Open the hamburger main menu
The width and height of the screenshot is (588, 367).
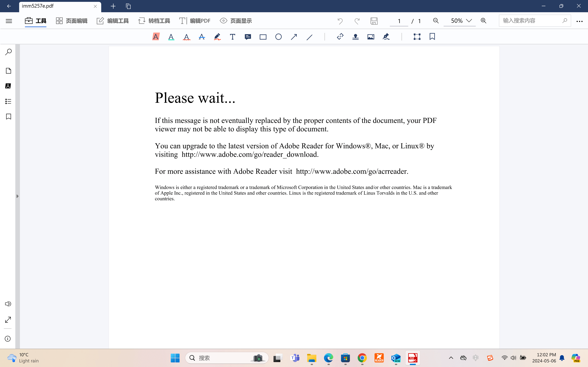tap(9, 21)
